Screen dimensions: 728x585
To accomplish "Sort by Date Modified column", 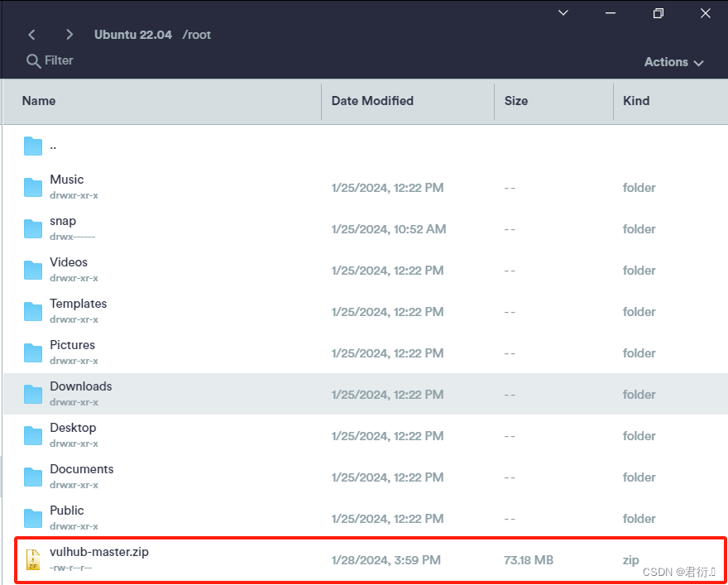I will pos(372,101).
